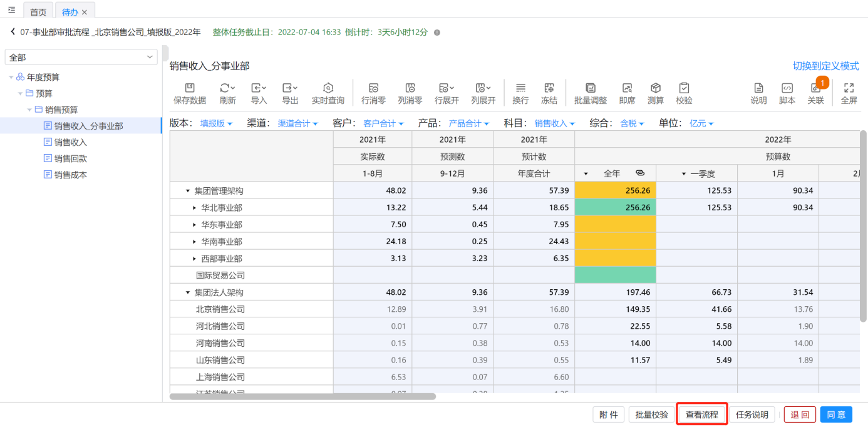Select the 冻结 freeze panes icon
This screenshot has width=868, height=427.
[549, 88]
